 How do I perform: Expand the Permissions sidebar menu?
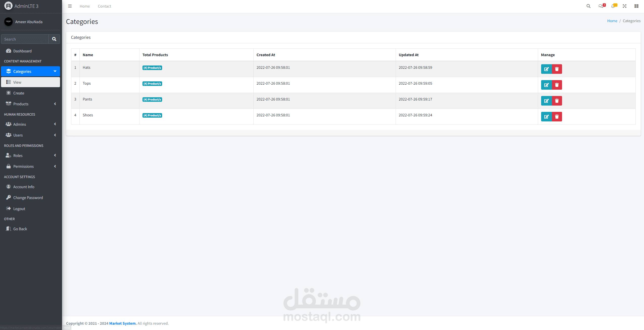pyautogui.click(x=30, y=166)
